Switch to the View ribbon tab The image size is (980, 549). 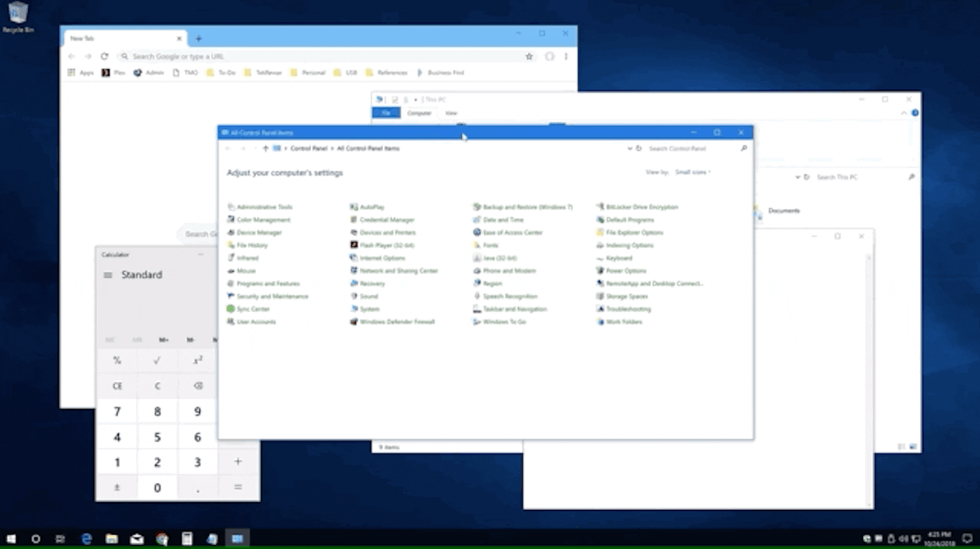click(451, 112)
